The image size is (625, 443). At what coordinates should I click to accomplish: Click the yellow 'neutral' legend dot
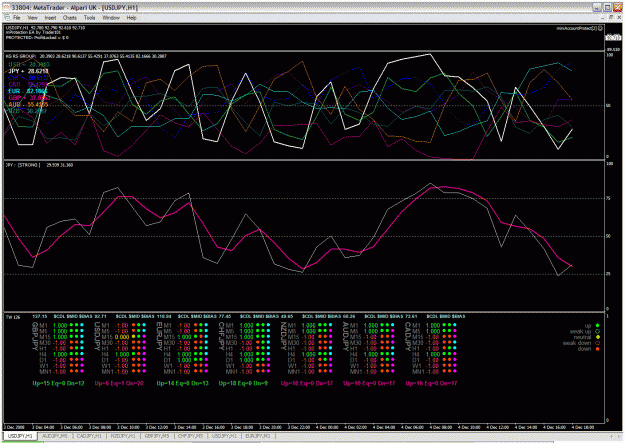[597, 337]
